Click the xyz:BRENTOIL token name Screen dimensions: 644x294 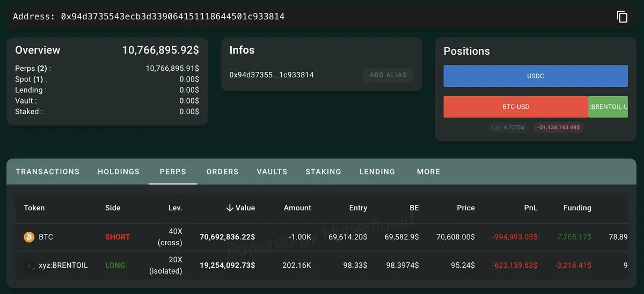[63, 265]
